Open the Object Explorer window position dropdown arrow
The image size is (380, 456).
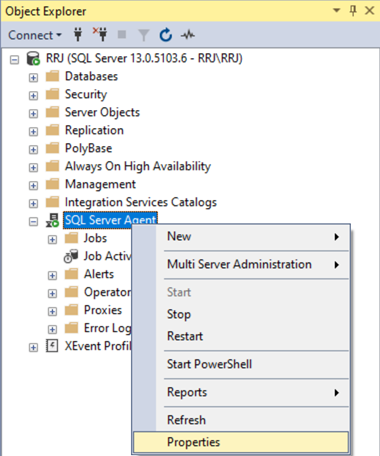[x=337, y=11]
